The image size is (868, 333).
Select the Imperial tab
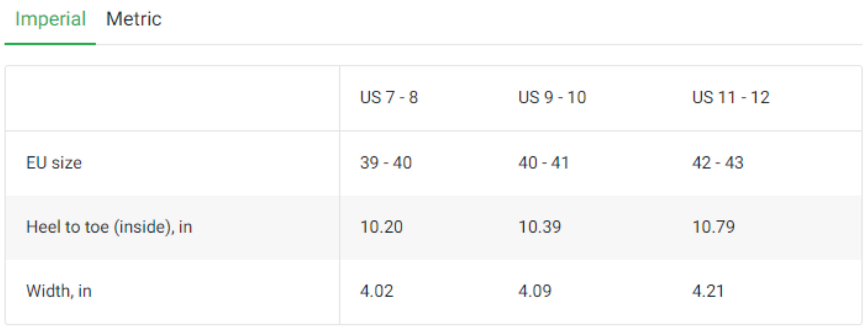pos(50,19)
